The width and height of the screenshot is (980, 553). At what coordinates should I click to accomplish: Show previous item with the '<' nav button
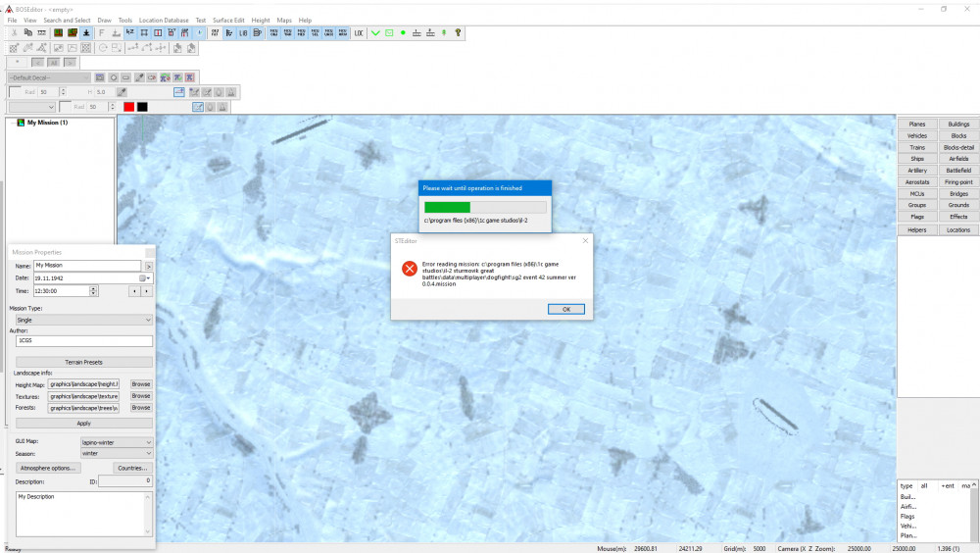click(37, 63)
